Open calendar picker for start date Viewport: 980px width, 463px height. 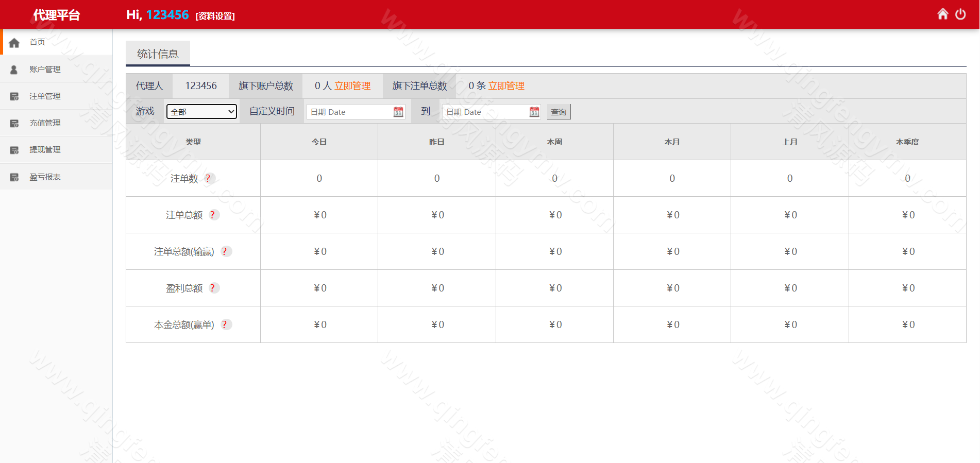pyautogui.click(x=398, y=112)
